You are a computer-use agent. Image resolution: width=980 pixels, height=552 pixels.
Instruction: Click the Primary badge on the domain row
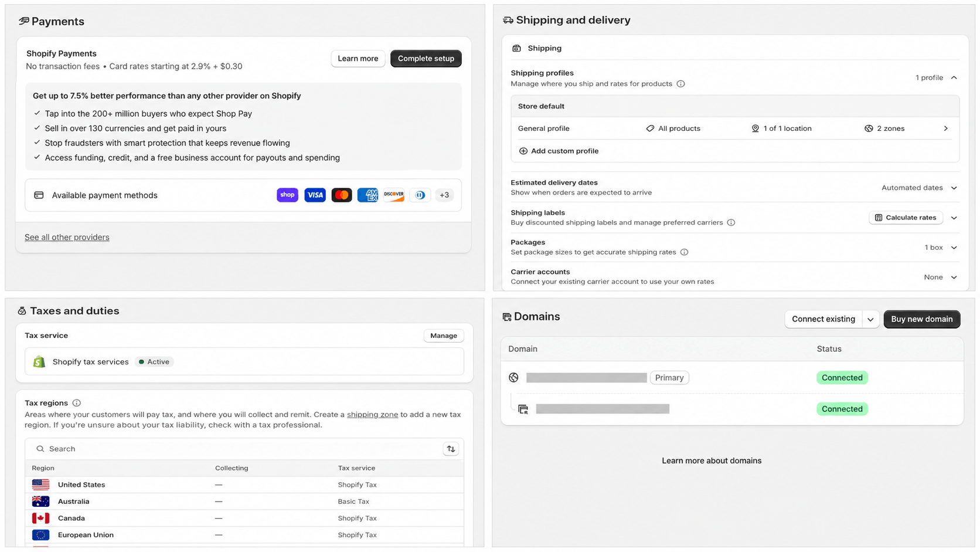click(669, 378)
